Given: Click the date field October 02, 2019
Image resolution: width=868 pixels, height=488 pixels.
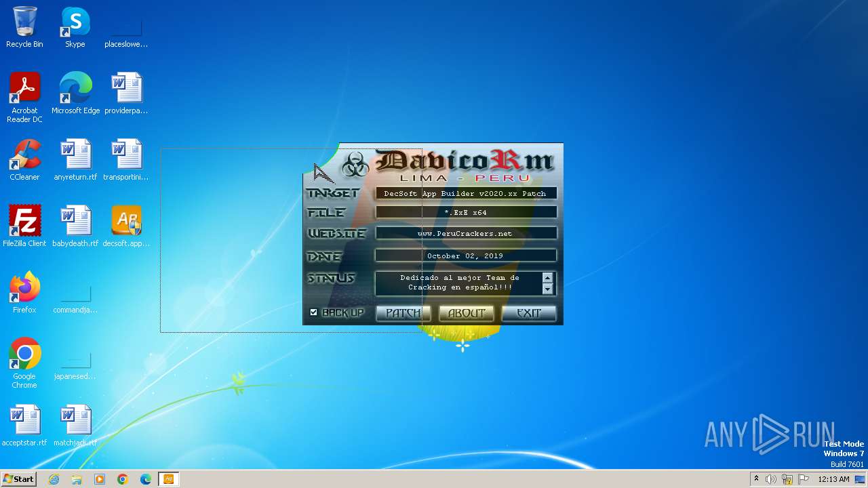Looking at the screenshot, I should coord(466,256).
